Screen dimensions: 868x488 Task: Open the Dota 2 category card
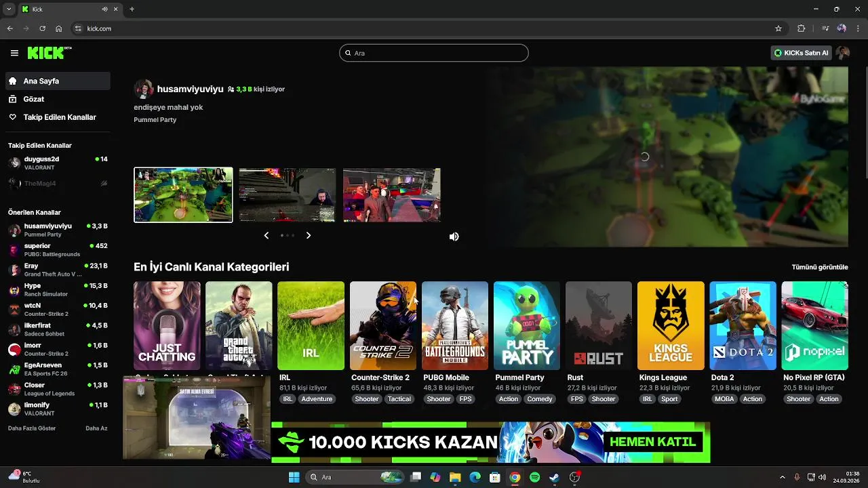[x=743, y=325]
